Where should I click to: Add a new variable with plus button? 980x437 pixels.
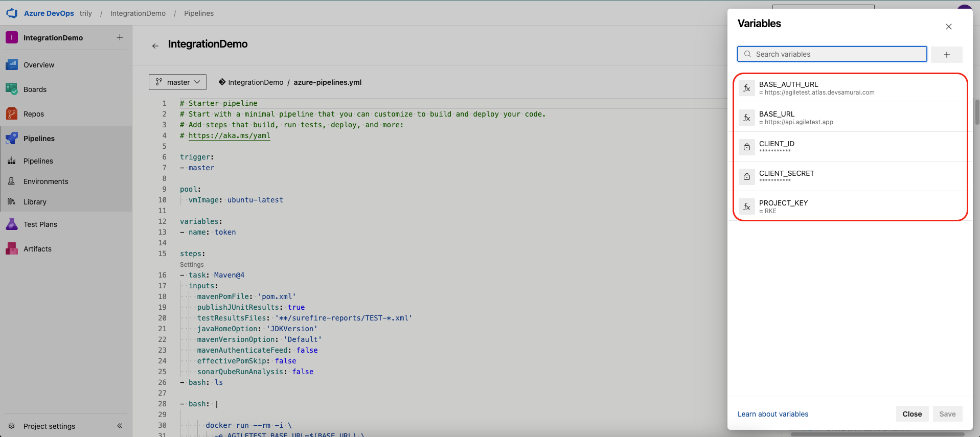point(947,55)
